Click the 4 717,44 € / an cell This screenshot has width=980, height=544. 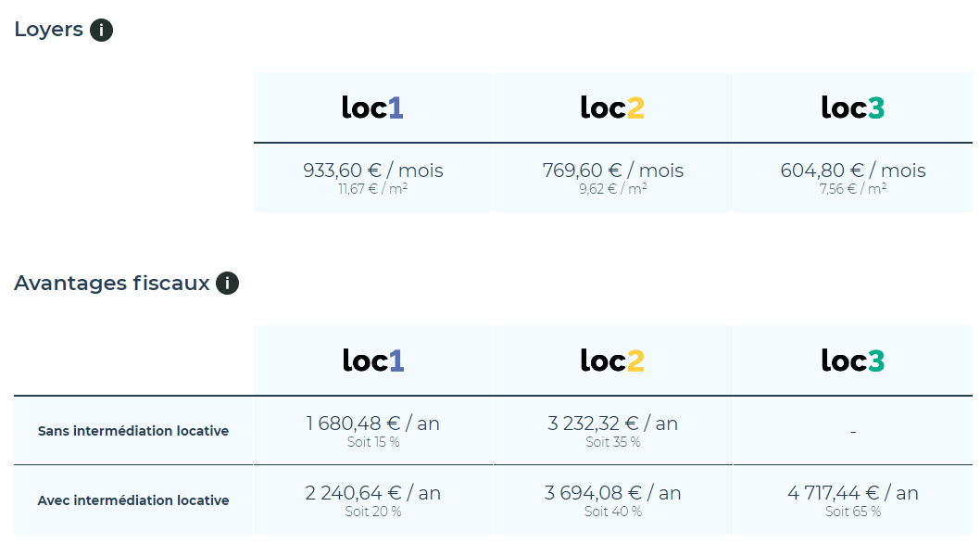point(852,500)
